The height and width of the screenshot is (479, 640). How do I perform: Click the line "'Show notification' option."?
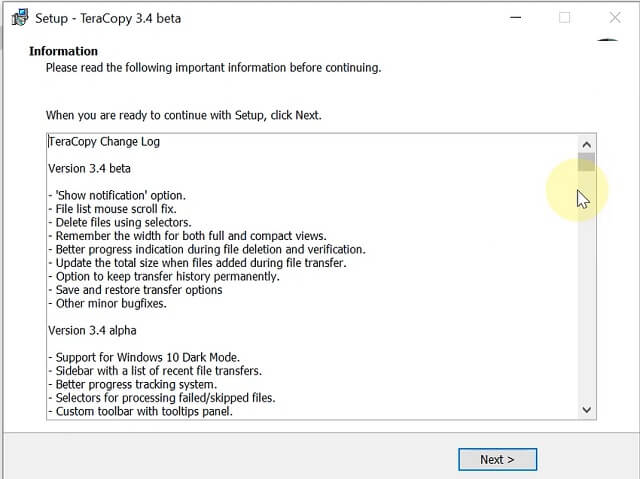click(x=117, y=195)
